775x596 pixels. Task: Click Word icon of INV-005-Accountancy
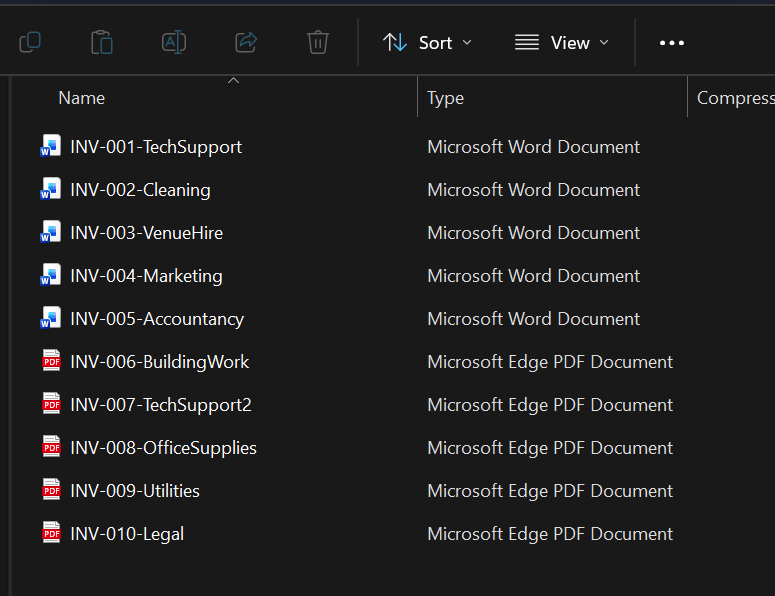(50, 318)
